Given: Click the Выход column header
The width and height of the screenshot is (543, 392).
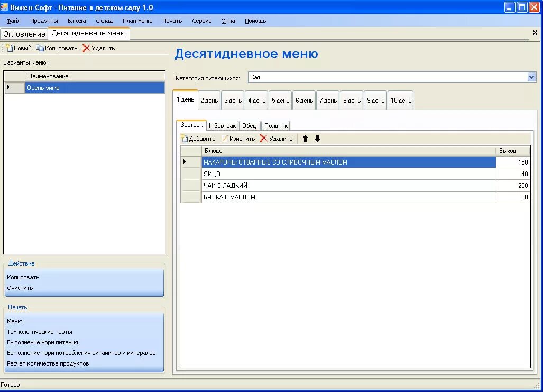Looking at the screenshot, I should click(513, 151).
